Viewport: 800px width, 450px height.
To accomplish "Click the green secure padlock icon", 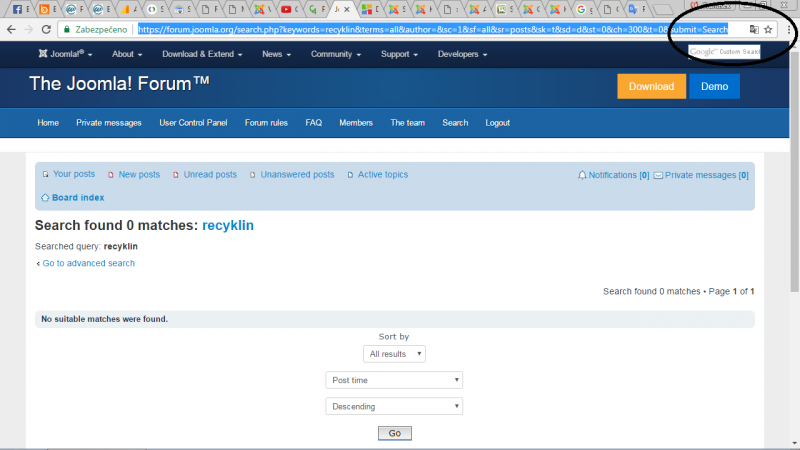I will point(67,30).
